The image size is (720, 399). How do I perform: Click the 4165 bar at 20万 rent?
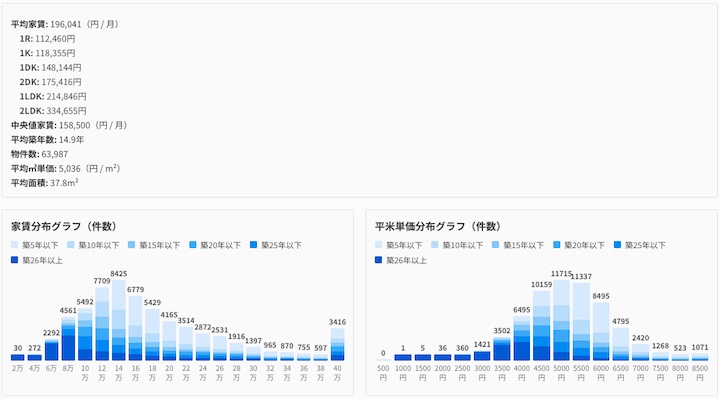(169, 341)
